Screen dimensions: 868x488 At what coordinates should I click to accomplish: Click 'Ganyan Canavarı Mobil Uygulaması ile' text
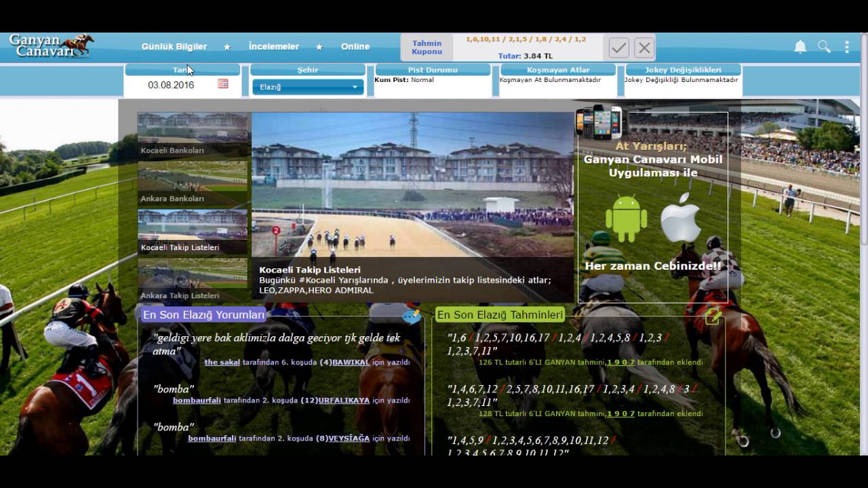pyautogui.click(x=653, y=166)
